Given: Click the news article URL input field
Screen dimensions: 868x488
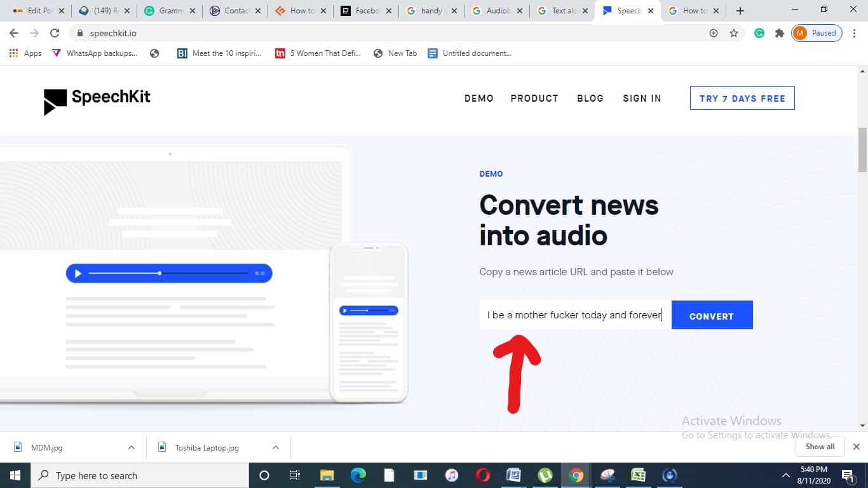Looking at the screenshot, I should click(574, 315).
